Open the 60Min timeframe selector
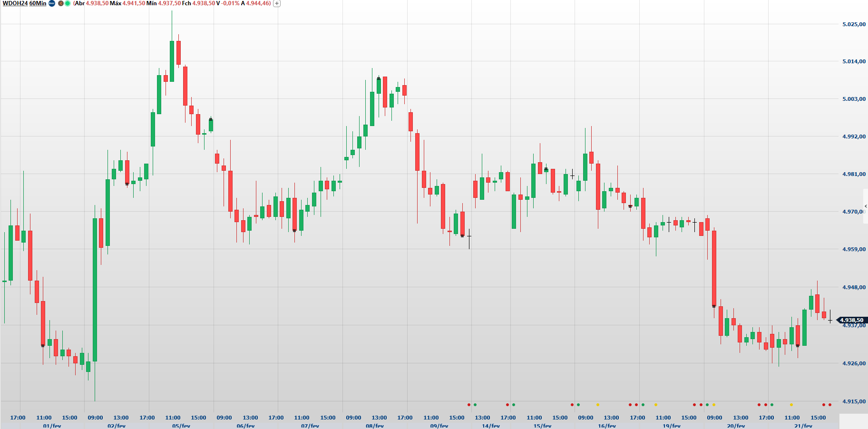 pos(38,3)
